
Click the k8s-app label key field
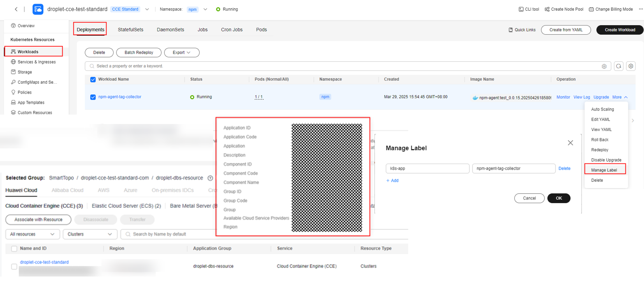point(427,169)
